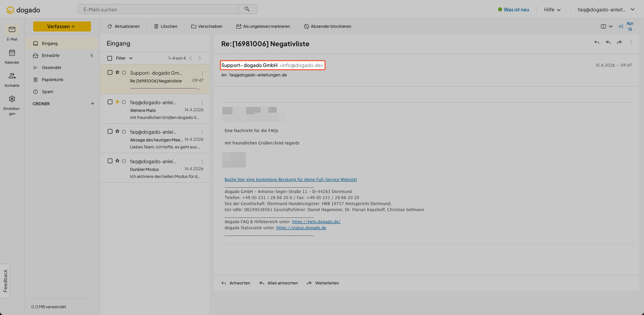
Task: Expand the Hilfe menu
Action: pyautogui.click(x=552, y=10)
